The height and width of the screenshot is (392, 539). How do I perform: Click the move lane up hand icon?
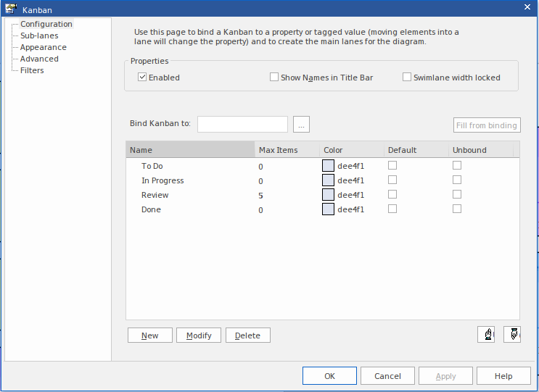coord(485,335)
